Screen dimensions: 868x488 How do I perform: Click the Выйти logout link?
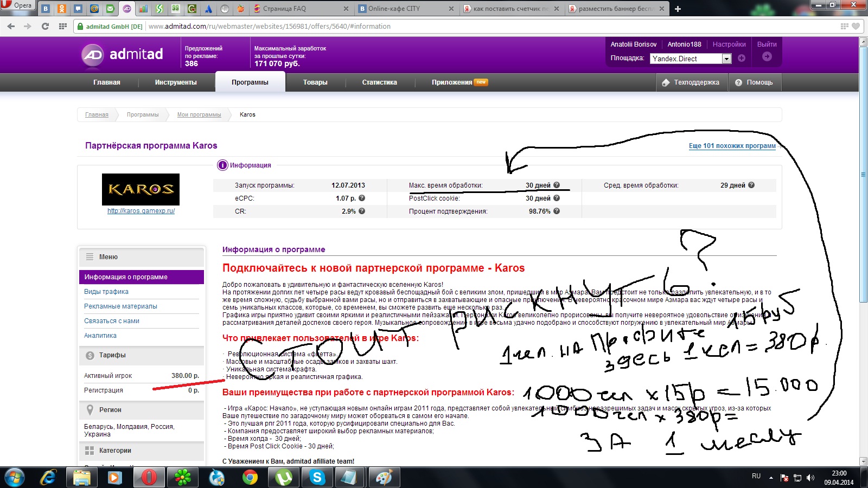(767, 44)
